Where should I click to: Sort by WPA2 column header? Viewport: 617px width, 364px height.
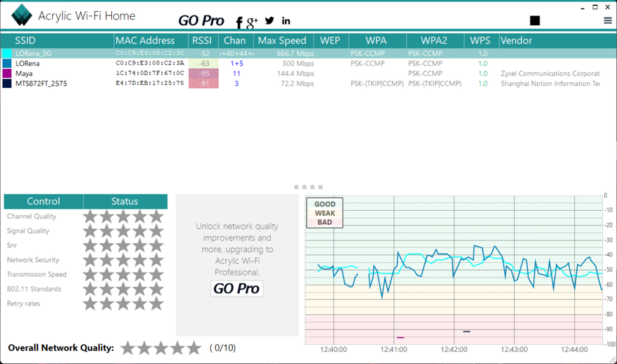tap(435, 41)
